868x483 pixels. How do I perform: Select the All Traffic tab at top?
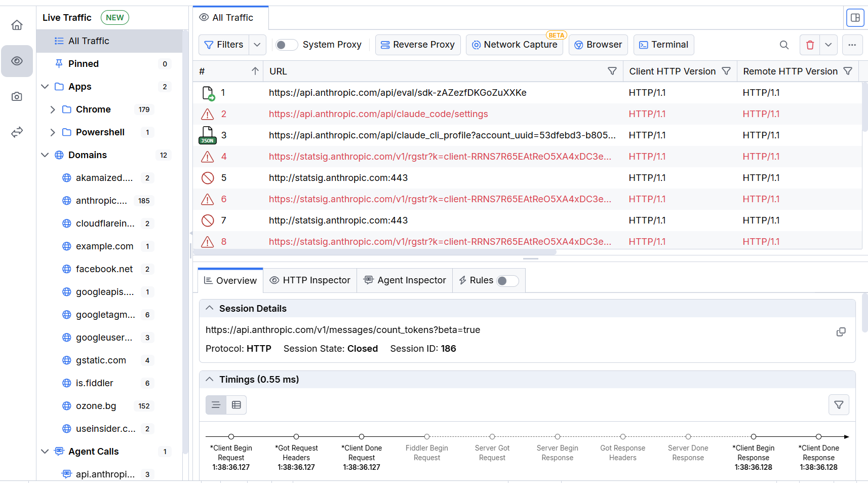[231, 18]
